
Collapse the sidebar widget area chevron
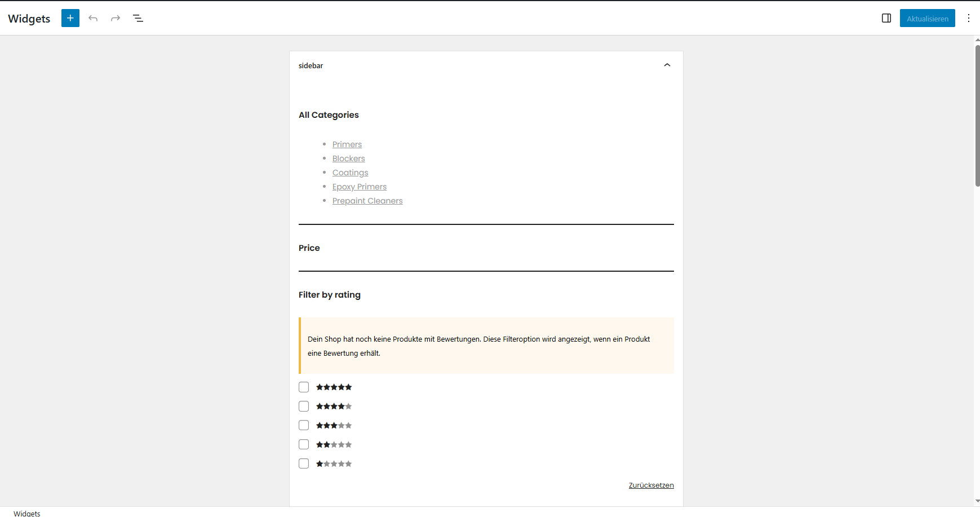(x=667, y=65)
